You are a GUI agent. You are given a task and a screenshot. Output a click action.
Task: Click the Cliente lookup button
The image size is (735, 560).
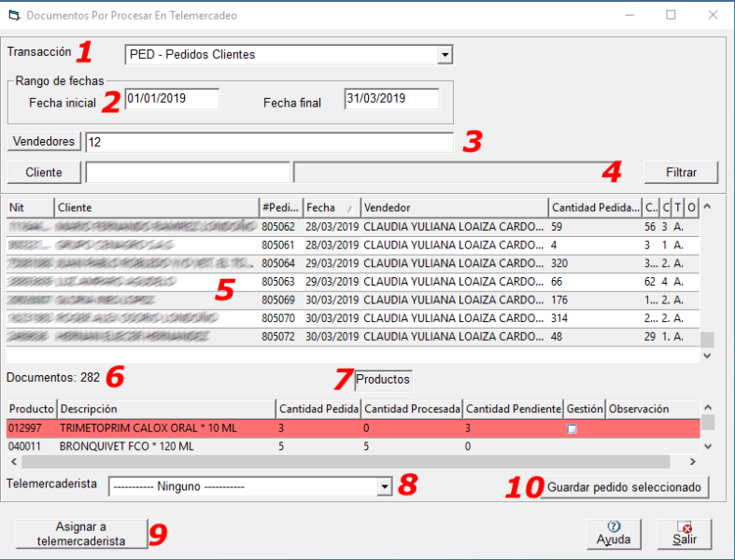44,172
